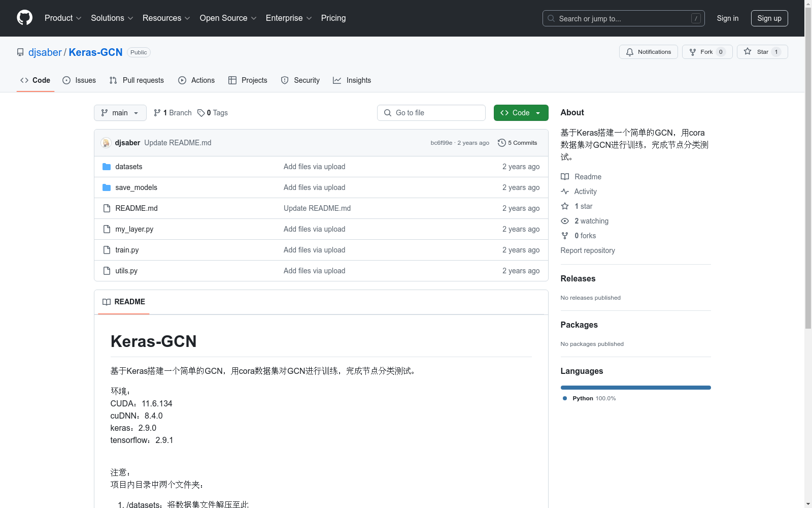812x508 pixels.
Task: Click the tag icon next to Tags
Action: tap(201, 113)
